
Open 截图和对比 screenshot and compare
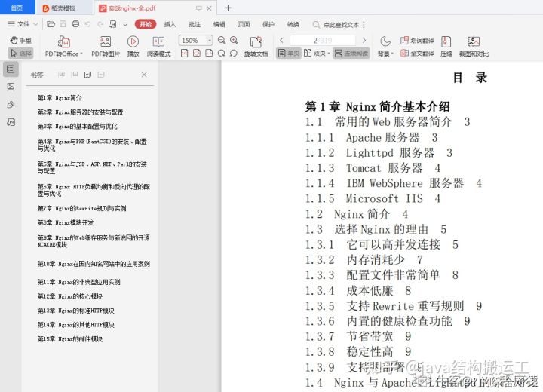[474, 46]
